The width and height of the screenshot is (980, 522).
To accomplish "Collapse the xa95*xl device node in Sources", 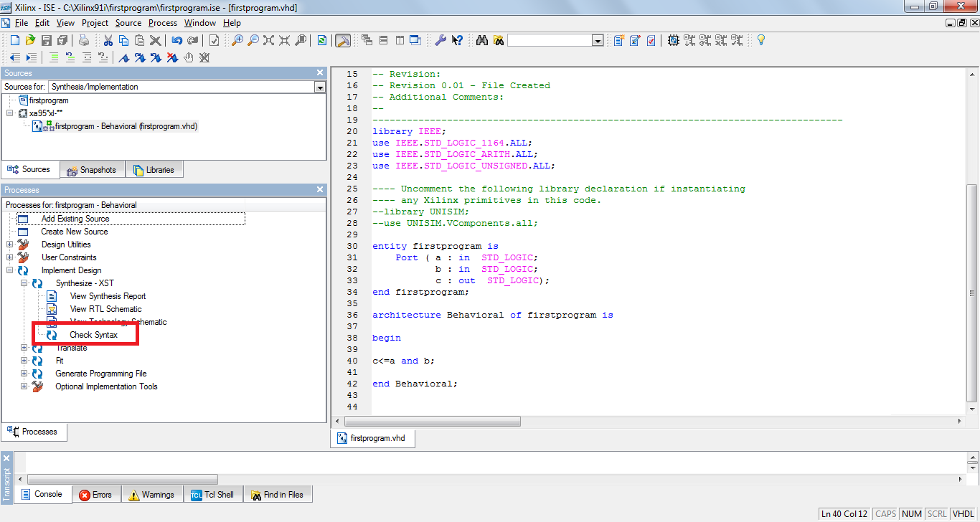I will [10, 113].
